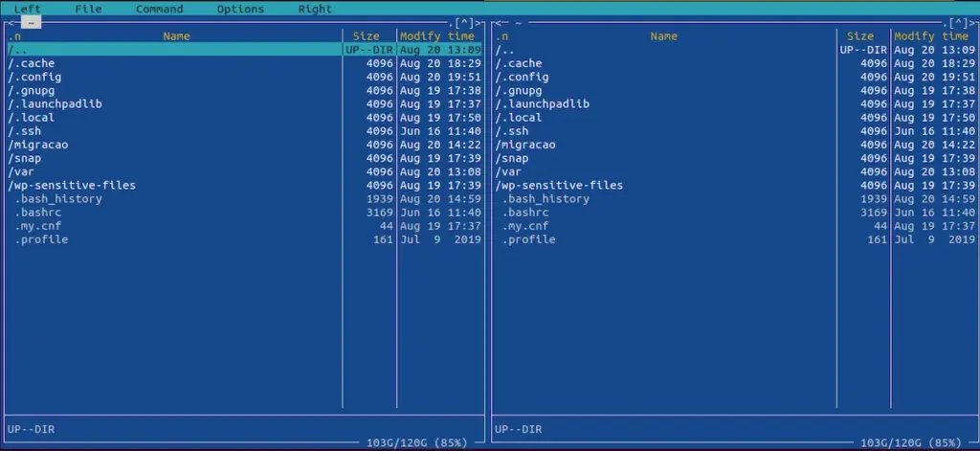This screenshot has height=451, width=980.
Task: Click left panel '~' path label
Action: [x=32, y=23]
